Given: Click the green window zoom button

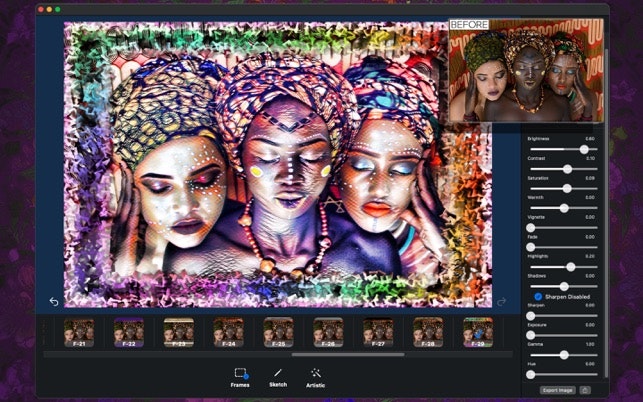Looking at the screenshot, I should (58, 9).
